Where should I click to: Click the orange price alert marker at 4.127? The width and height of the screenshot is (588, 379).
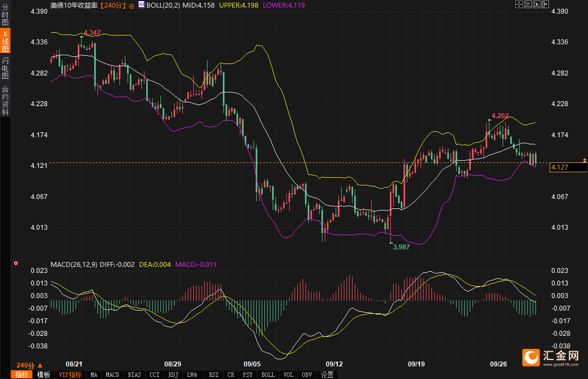pyautogui.click(x=584, y=160)
